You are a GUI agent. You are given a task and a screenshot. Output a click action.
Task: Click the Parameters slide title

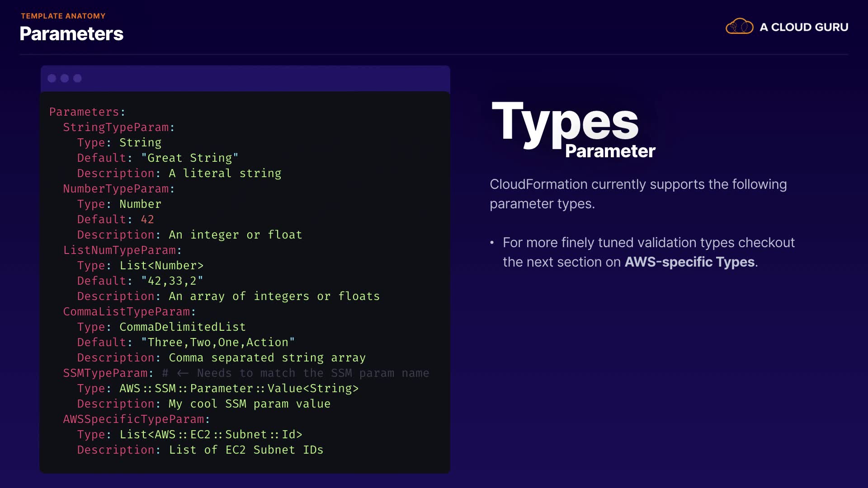[x=71, y=34]
